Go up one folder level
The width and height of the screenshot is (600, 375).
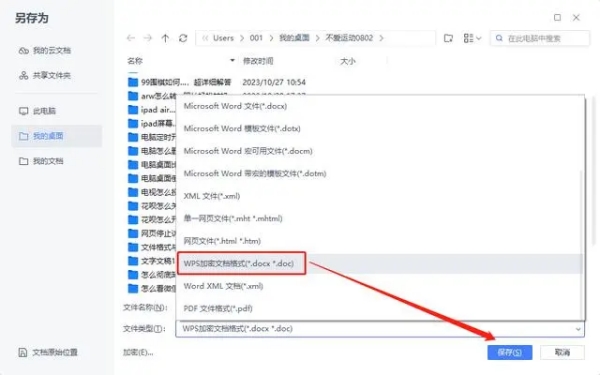[x=165, y=38]
